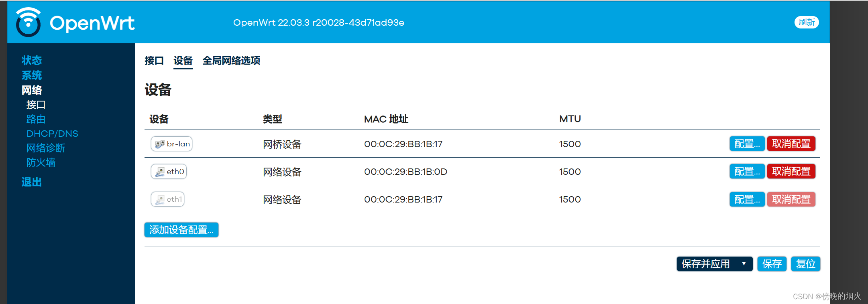Open 防火墙 settings in sidebar

click(41, 162)
